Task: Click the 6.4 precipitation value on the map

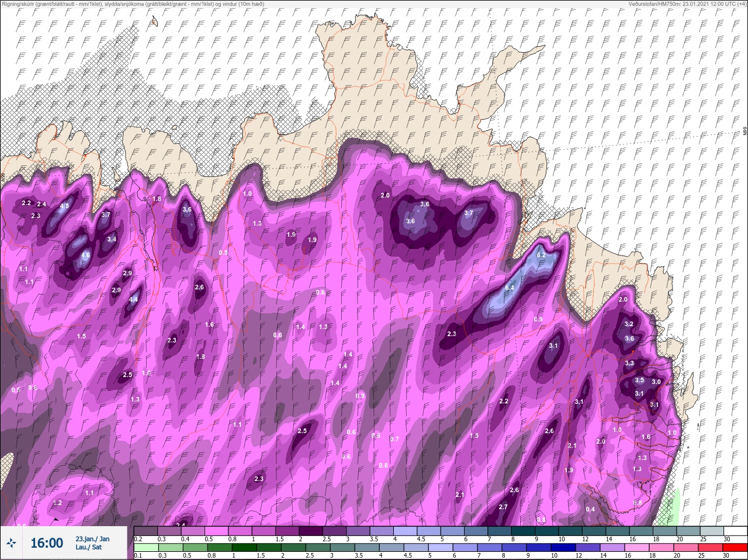Action: (510, 288)
